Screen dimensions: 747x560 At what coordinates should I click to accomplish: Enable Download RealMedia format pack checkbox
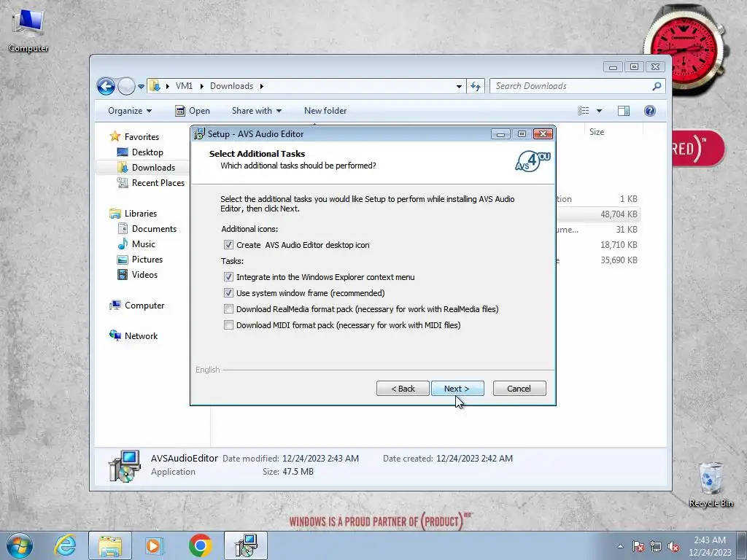228,309
